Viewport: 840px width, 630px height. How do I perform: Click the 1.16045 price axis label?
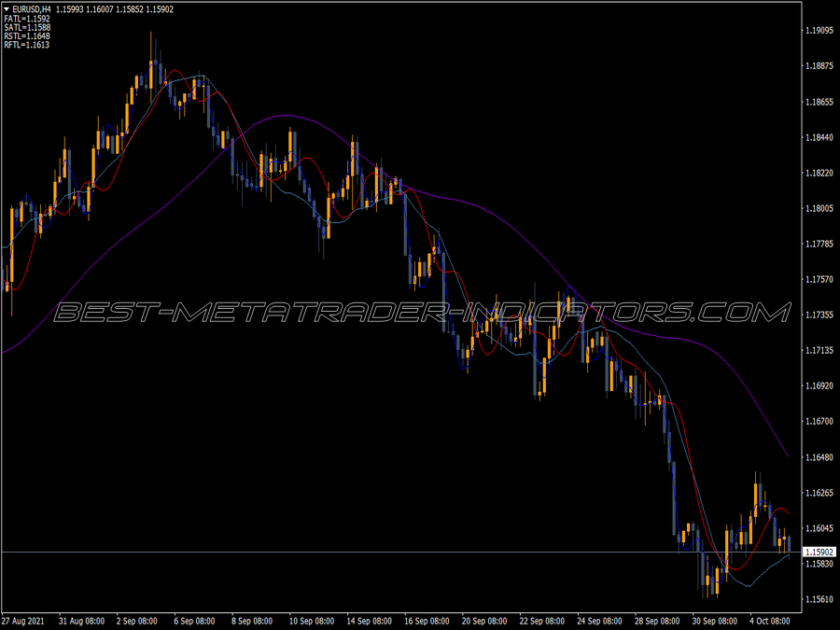coord(819,528)
